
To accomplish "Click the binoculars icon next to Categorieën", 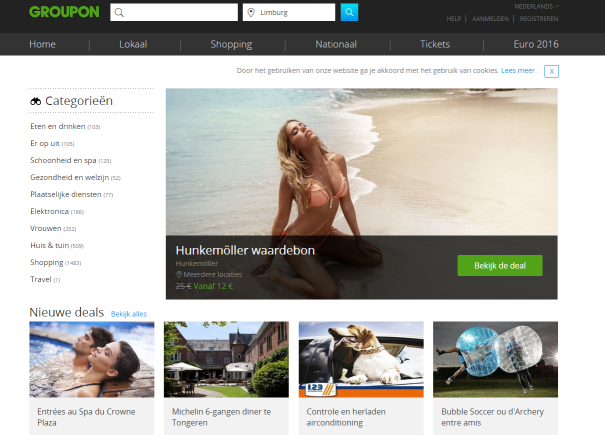I will coord(35,101).
